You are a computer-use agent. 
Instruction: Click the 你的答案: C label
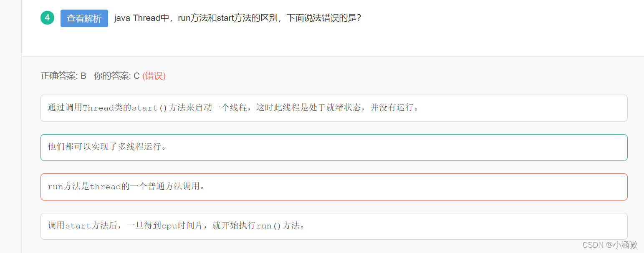(x=116, y=76)
